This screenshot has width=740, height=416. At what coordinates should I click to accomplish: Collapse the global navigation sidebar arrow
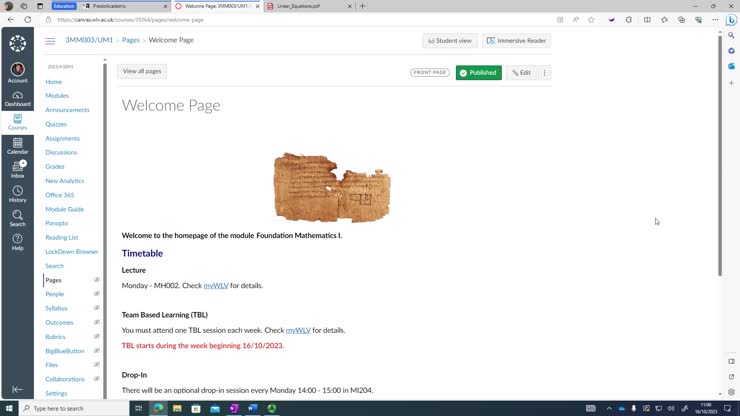point(17,389)
